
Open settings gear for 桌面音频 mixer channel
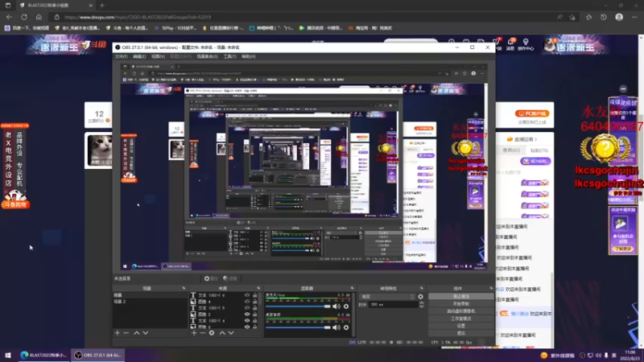(346, 327)
